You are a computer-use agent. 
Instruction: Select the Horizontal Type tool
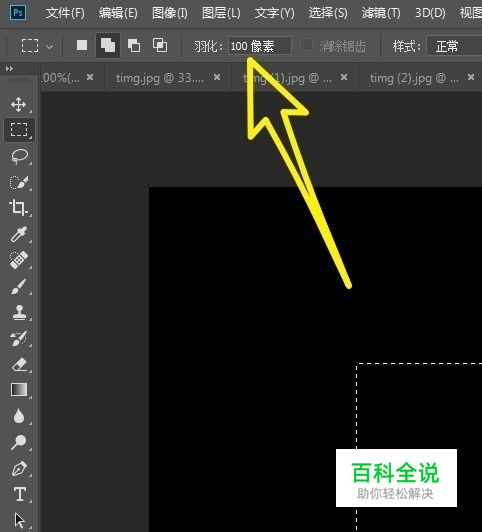pos(20,494)
